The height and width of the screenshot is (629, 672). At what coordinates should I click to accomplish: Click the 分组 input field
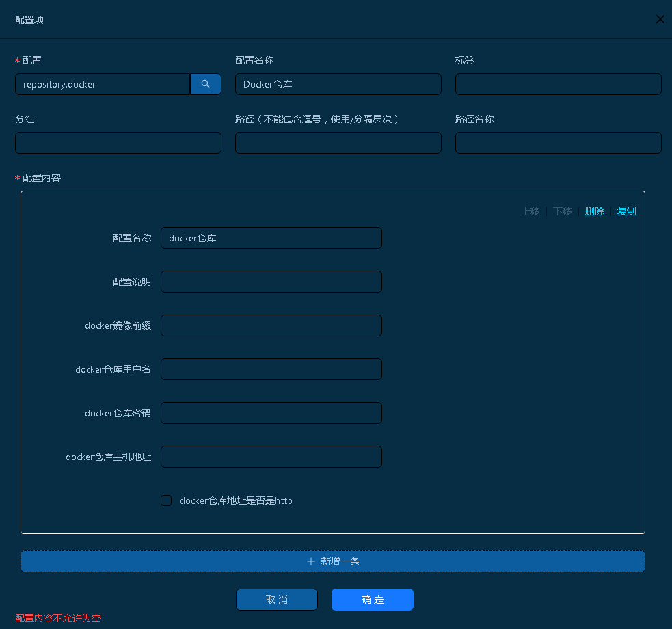click(118, 143)
